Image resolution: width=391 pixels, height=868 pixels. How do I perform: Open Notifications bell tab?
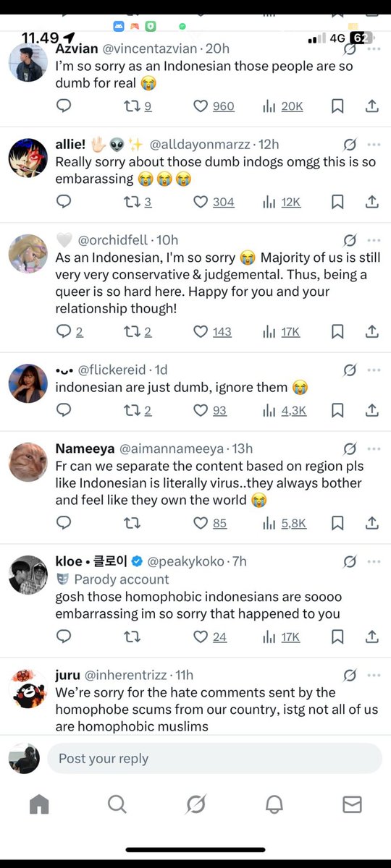(x=274, y=804)
